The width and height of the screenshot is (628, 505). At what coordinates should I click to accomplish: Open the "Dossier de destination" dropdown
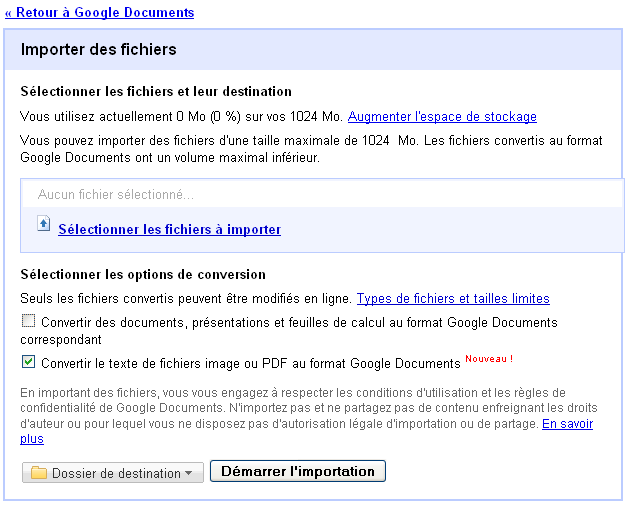click(x=112, y=473)
